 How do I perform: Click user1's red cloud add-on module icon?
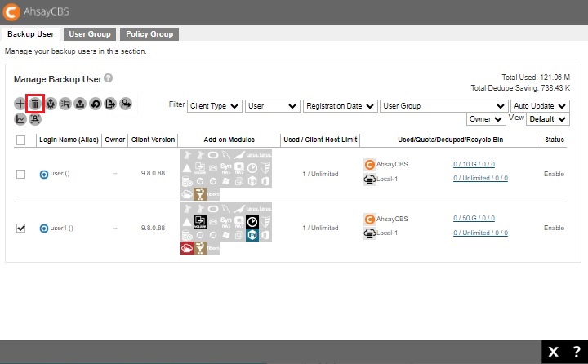point(187,248)
